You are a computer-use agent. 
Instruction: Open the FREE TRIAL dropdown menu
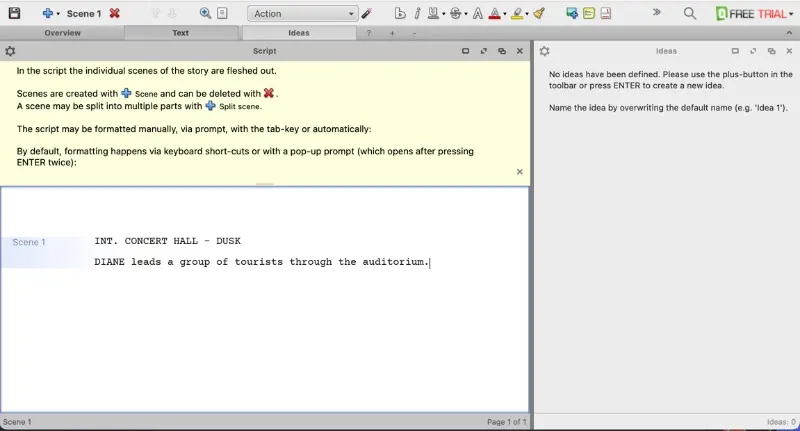pos(790,14)
